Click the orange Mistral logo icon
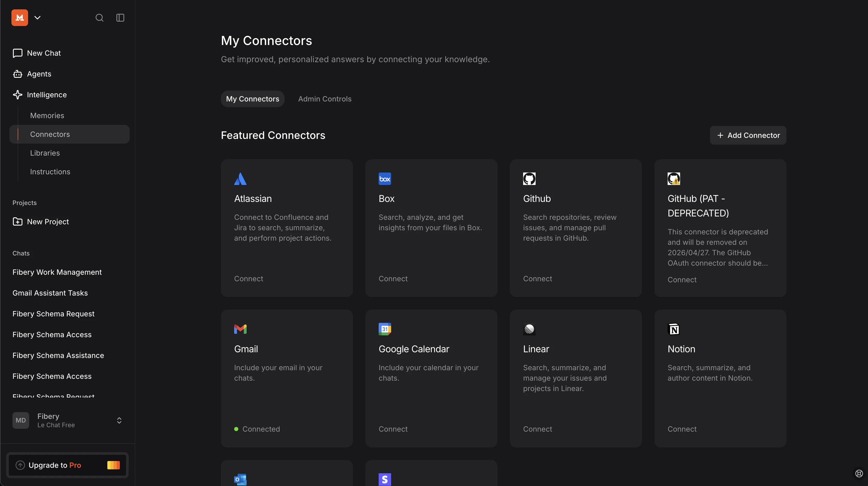 19,17
